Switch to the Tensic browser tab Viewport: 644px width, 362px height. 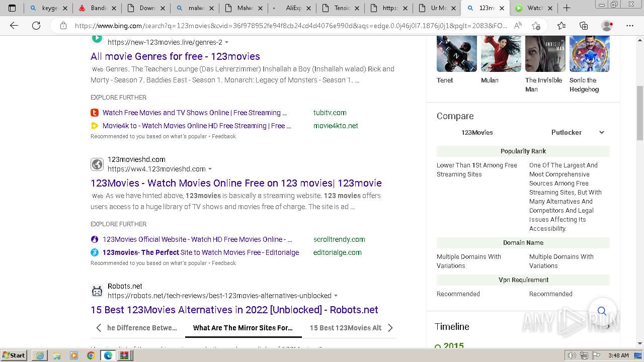coord(340,8)
